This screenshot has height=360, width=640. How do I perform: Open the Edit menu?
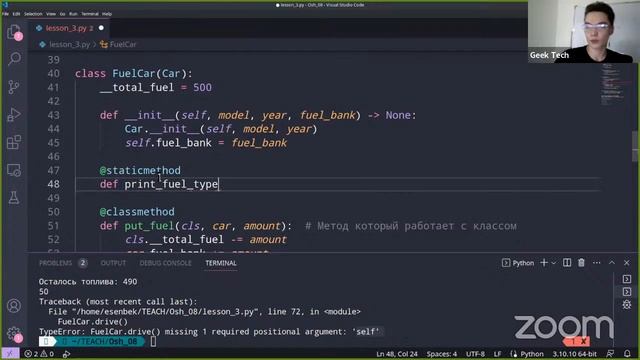[16, 14]
